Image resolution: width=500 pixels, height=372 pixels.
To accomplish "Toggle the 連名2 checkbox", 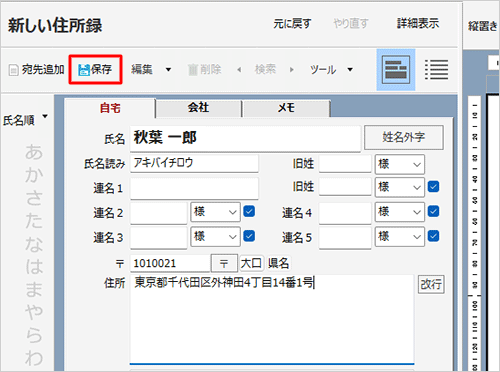I will point(249,211).
